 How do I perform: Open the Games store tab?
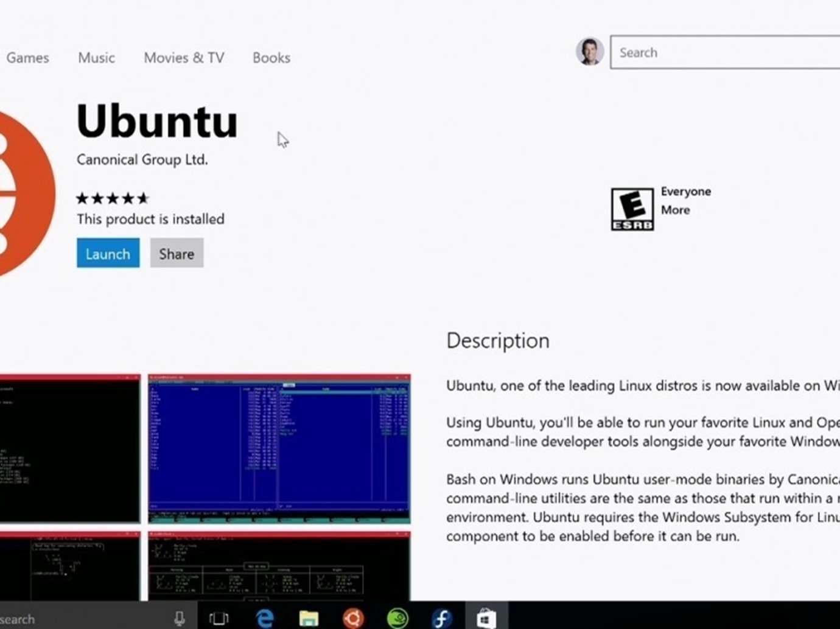[x=27, y=58]
